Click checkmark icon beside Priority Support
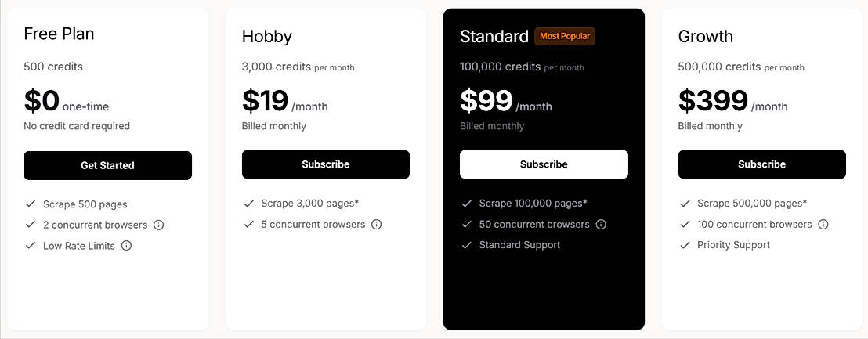Image resolution: width=868 pixels, height=339 pixels. 685,245
